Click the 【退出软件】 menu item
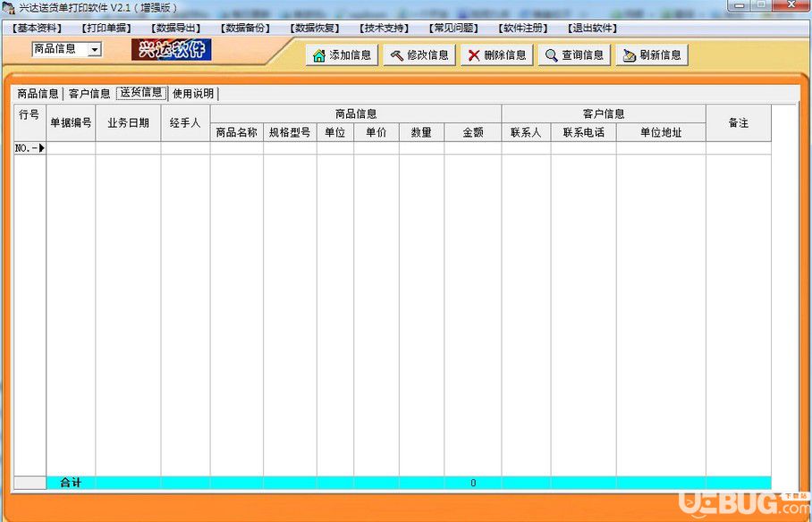 point(592,29)
